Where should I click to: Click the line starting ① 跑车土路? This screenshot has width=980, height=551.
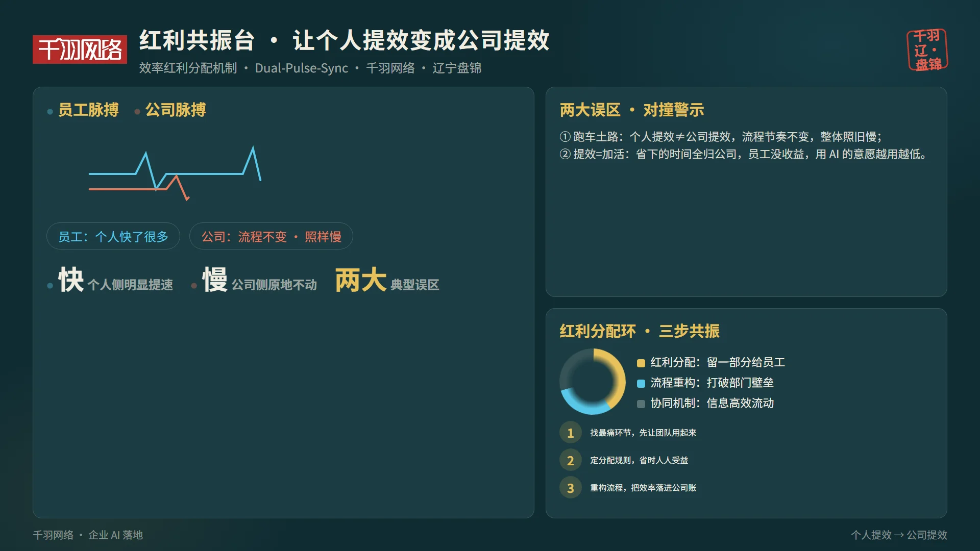coord(721,137)
